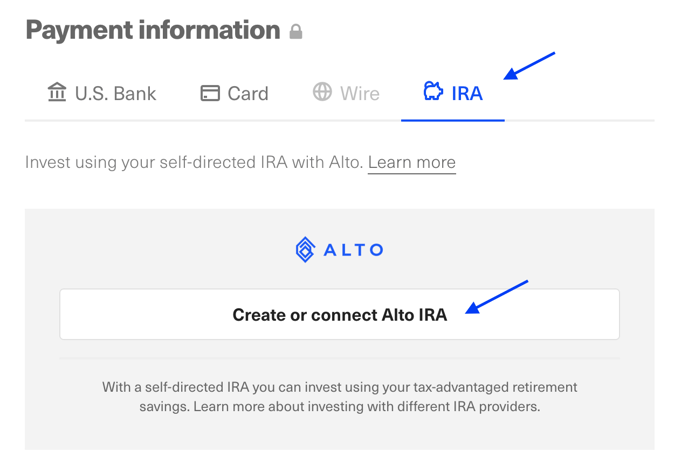Click 'With a self-directed IRA' description text
This screenshot has width=688, height=466.
tap(176, 387)
